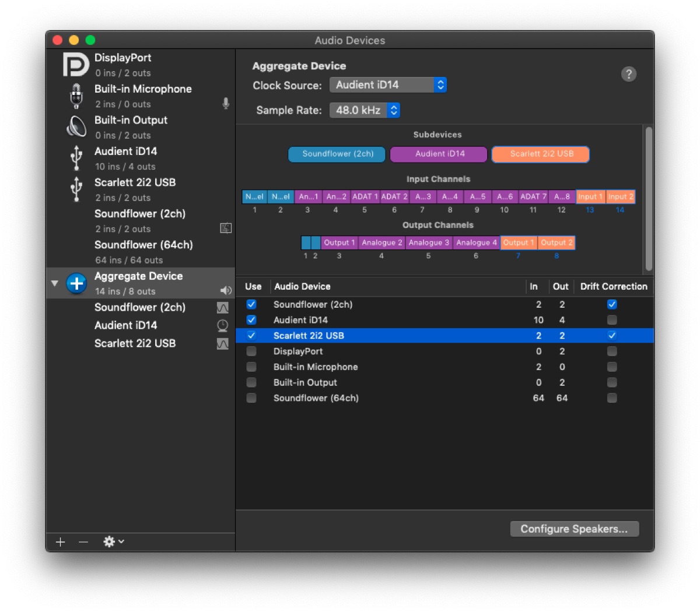Enable Drift Correction for Soundflower (64ch)
The image size is (700, 612).
612,398
